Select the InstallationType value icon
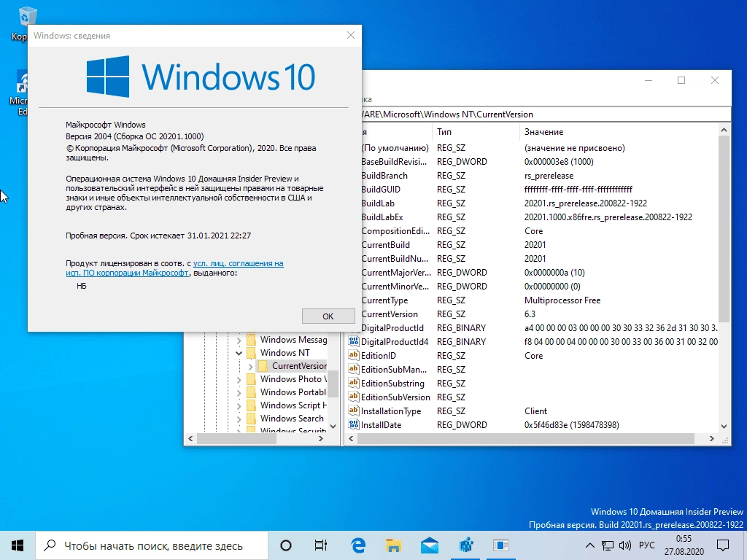Image resolution: width=747 pixels, height=560 pixels. click(x=354, y=411)
